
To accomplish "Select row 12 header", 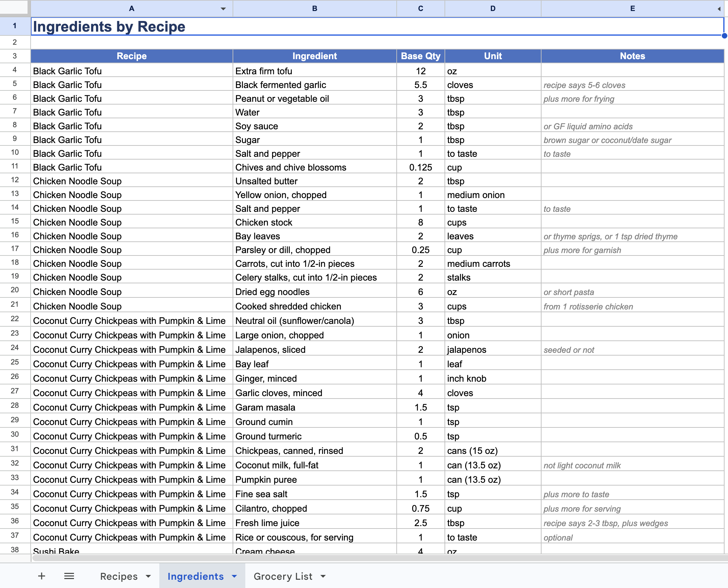I will (15, 180).
